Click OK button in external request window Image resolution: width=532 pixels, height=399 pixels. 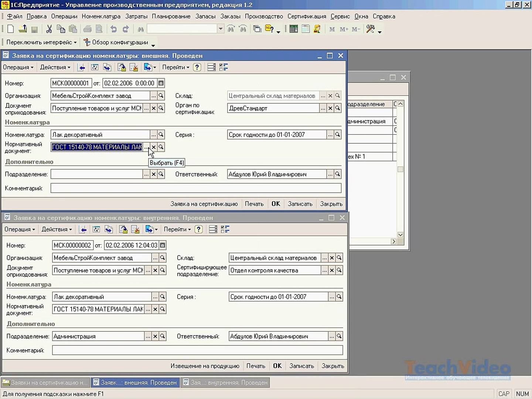(276, 204)
